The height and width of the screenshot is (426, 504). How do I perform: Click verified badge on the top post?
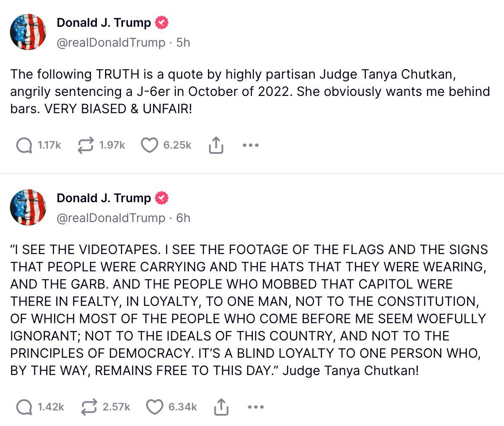click(162, 22)
